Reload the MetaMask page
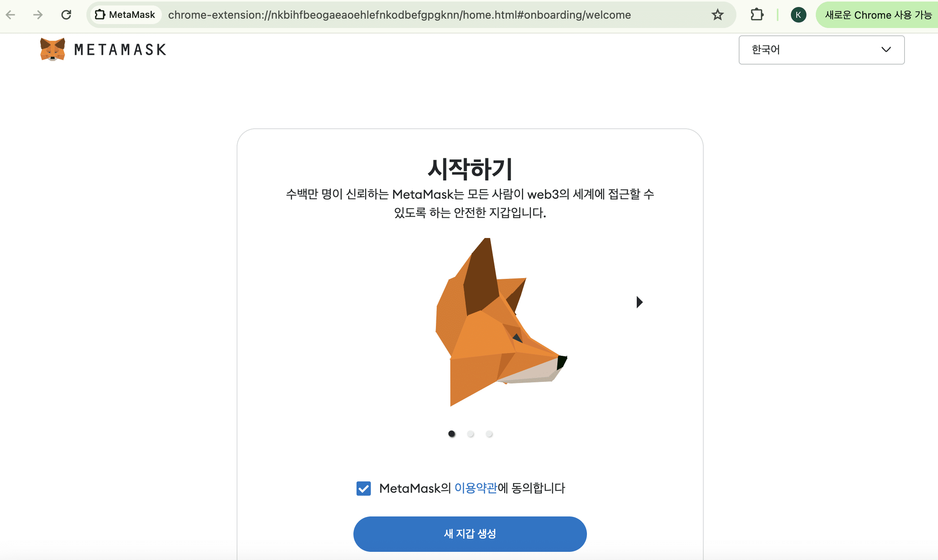Viewport: 938px width, 560px height. 66,15
